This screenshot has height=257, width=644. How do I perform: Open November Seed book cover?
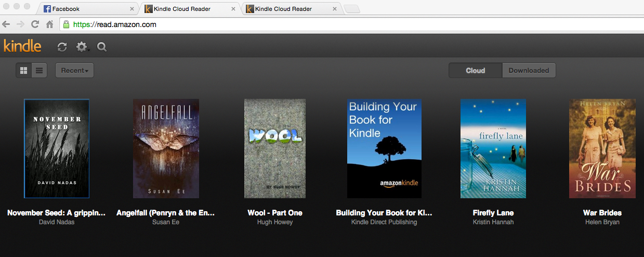[x=57, y=148]
